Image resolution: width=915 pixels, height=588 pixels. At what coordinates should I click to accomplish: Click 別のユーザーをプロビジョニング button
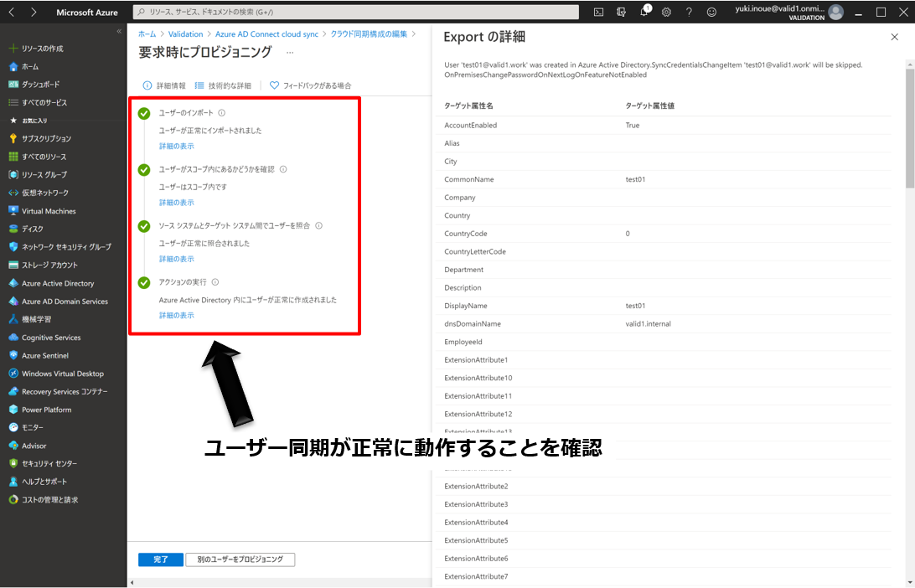point(240,560)
